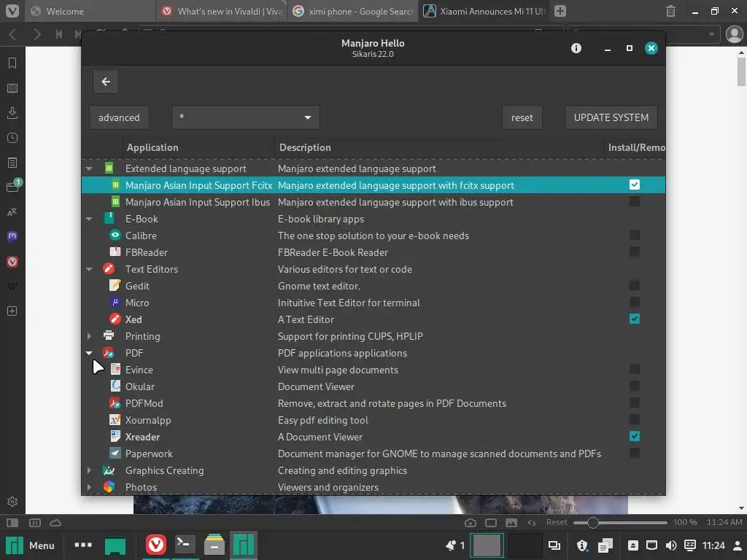Click the Evince app icon
The width and height of the screenshot is (747, 560).
click(x=115, y=369)
